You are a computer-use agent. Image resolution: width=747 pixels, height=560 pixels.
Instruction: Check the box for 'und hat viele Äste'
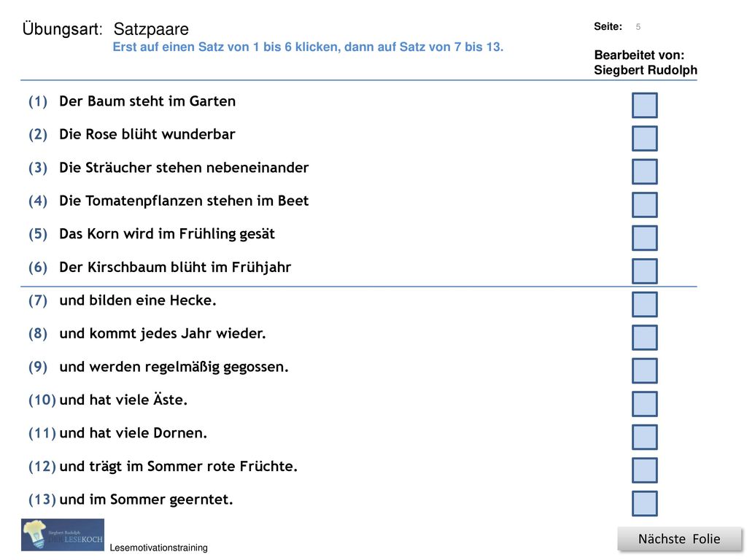tap(645, 404)
